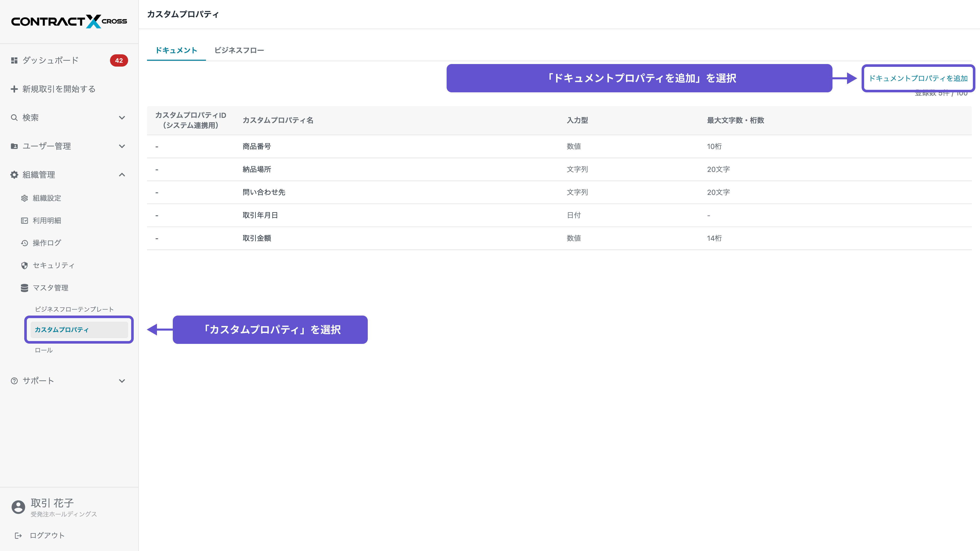The height and width of the screenshot is (551, 980).
Task: Click the logout arrow icon
Action: coord(18,535)
